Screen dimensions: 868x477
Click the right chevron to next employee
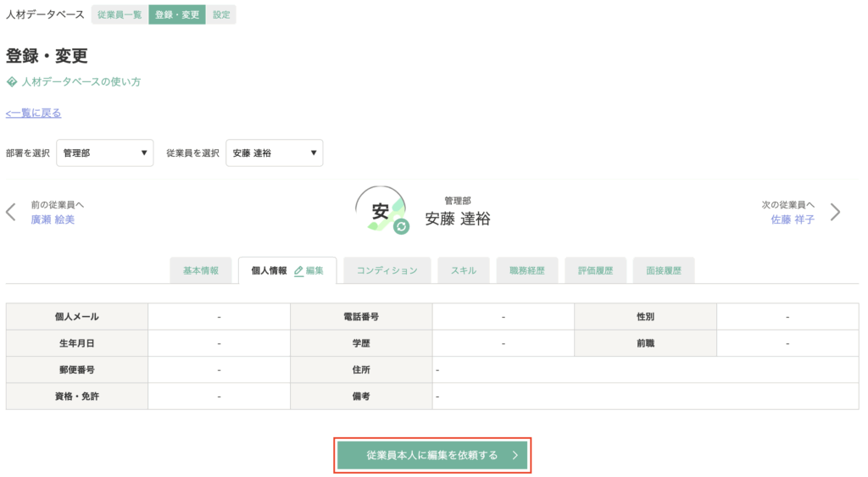[x=835, y=212]
